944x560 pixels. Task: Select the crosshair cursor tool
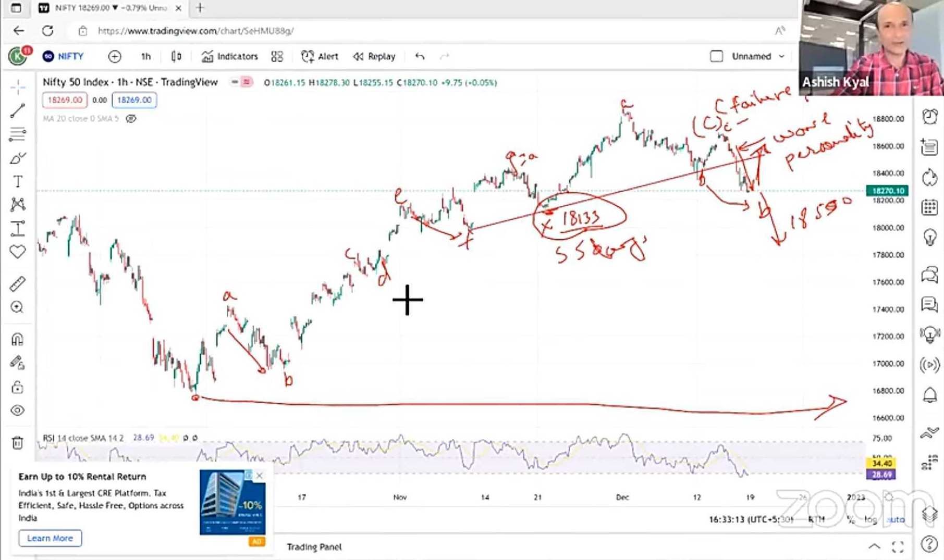point(18,87)
